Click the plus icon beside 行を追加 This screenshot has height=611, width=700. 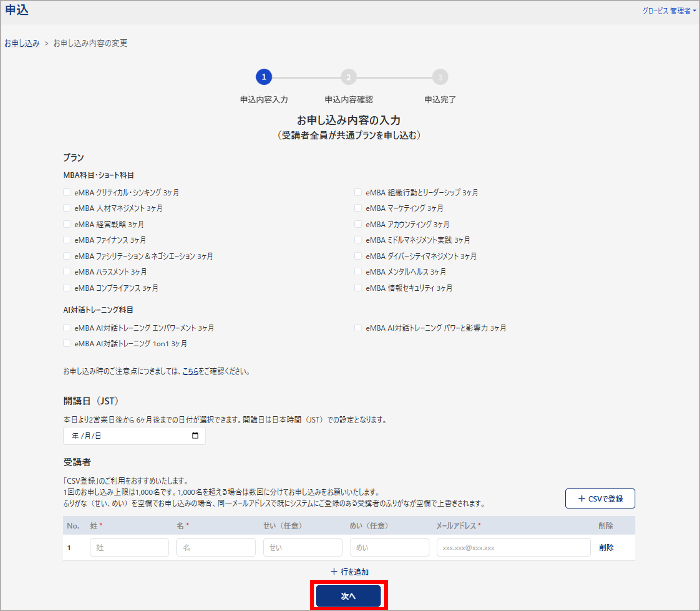click(334, 572)
